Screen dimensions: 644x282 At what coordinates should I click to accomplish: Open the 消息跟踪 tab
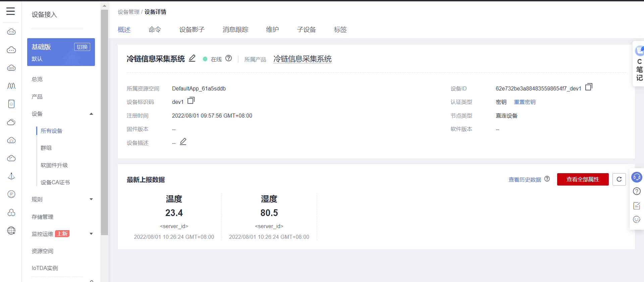pyautogui.click(x=235, y=29)
